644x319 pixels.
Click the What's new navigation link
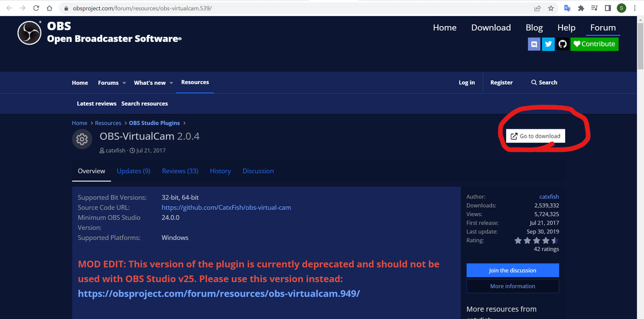click(150, 83)
